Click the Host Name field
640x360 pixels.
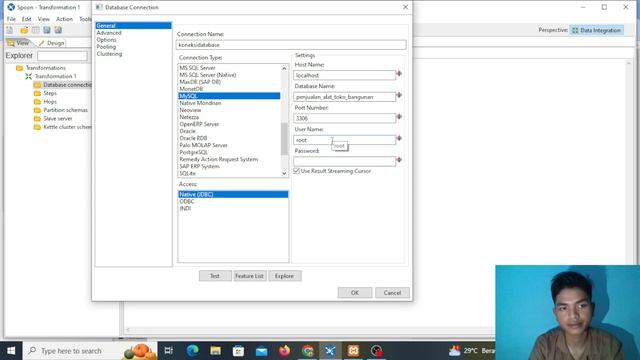click(344, 75)
